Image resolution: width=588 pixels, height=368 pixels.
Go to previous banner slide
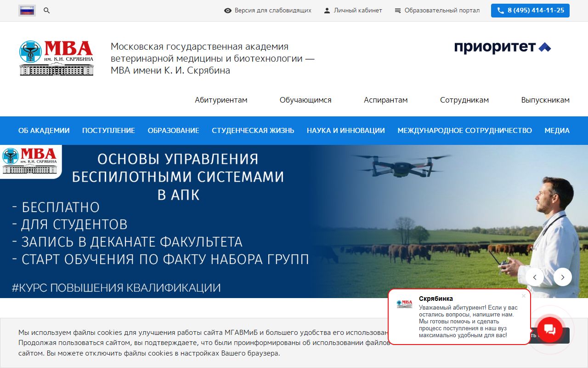pos(535,277)
